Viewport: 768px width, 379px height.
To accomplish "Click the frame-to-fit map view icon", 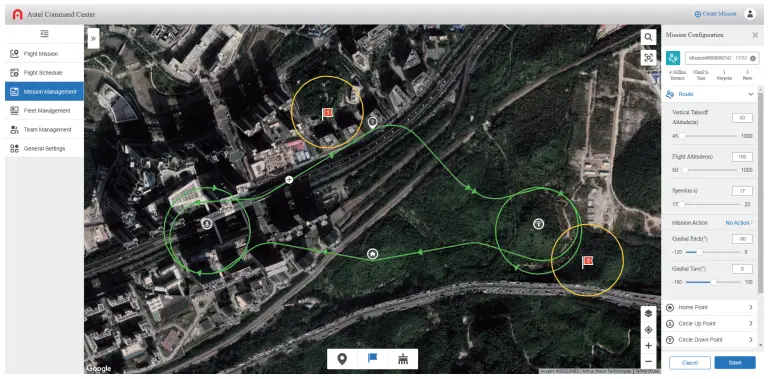I will [x=648, y=57].
